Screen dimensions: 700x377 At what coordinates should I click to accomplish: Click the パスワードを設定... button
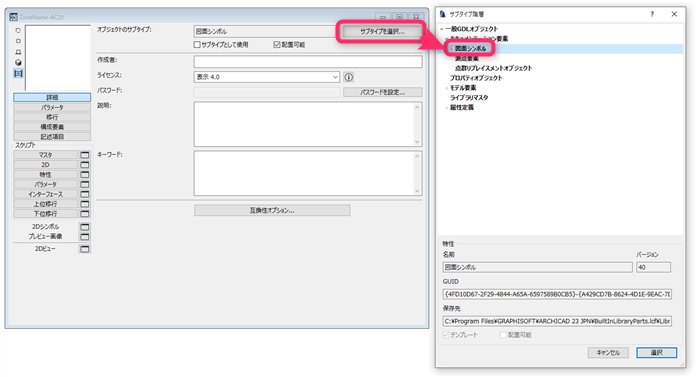(383, 92)
